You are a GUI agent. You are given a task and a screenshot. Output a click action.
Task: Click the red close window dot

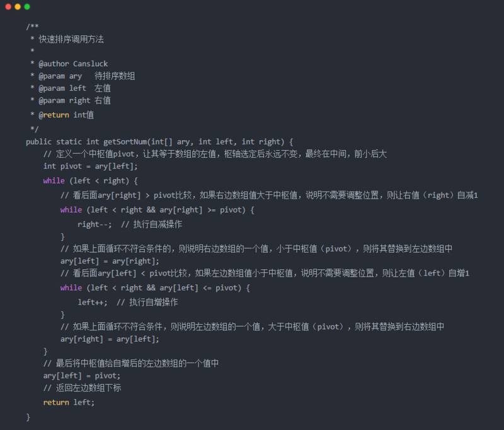(x=8, y=7)
